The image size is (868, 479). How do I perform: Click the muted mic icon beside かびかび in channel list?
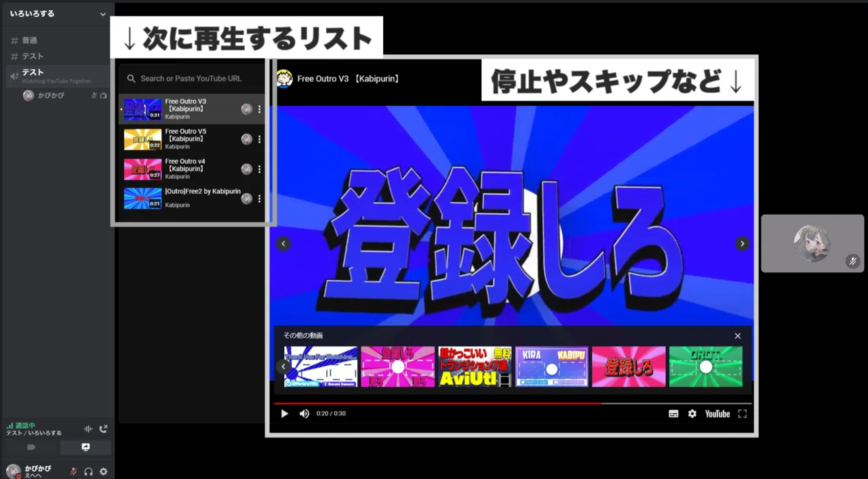[x=94, y=96]
